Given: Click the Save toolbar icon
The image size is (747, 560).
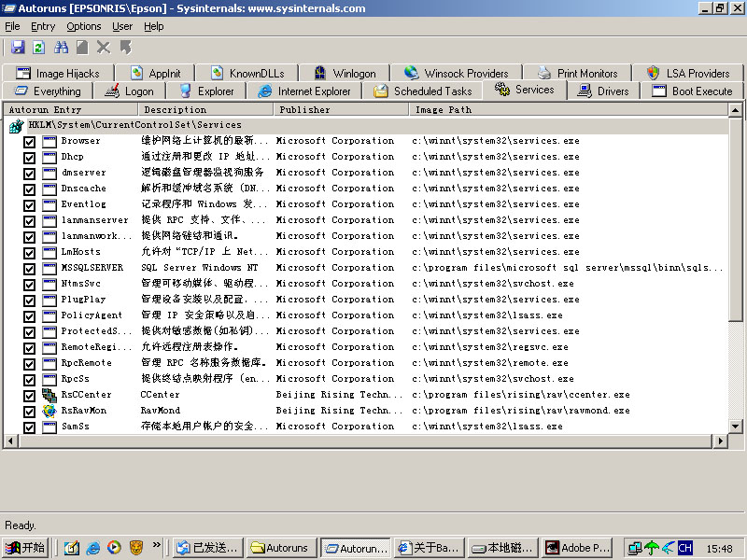Looking at the screenshot, I should click(18, 48).
